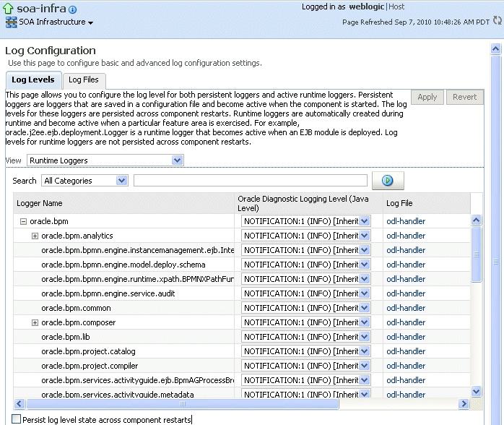Viewport: 504px width, 425px height.
Task: Refresh the page using the refresh icon
Action: point(498,20)
